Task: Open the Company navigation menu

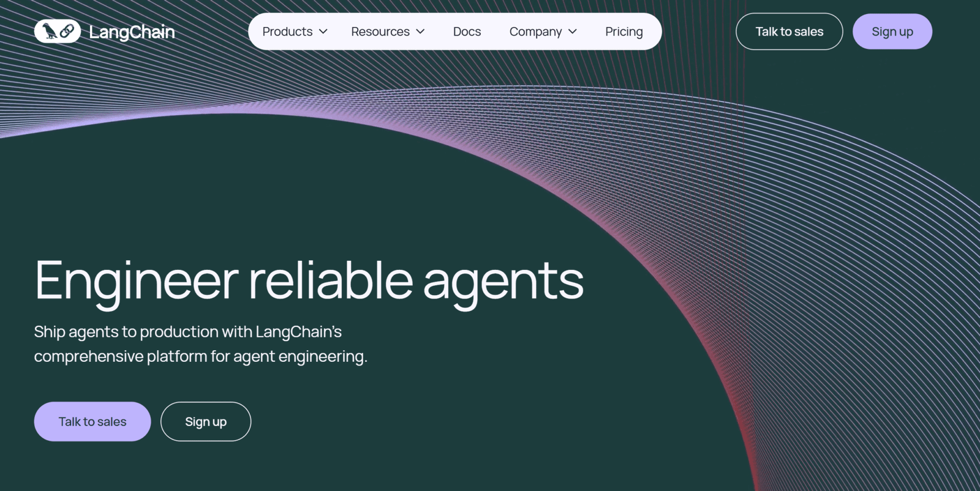Action: (543, 31)
